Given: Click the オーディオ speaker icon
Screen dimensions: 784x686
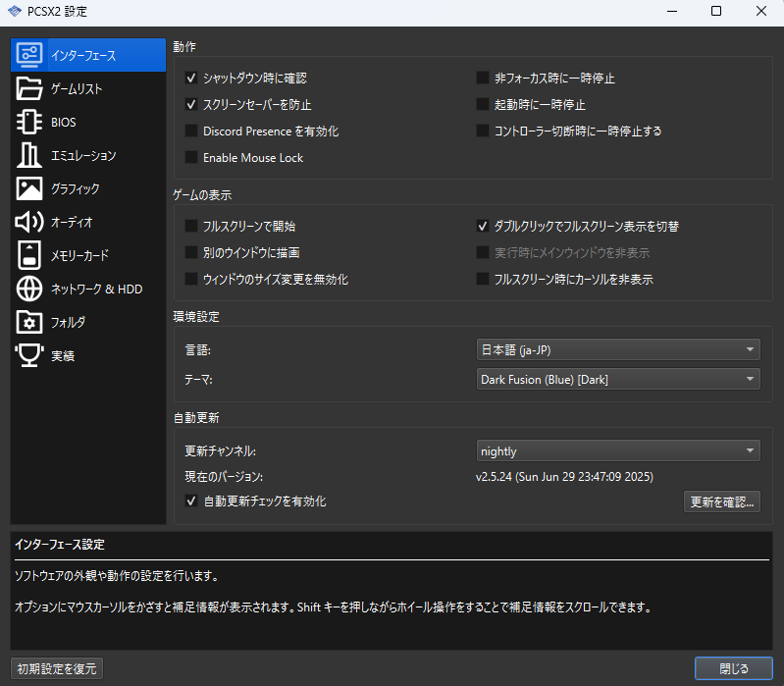Looking at the screenshot, I should 29,222.
